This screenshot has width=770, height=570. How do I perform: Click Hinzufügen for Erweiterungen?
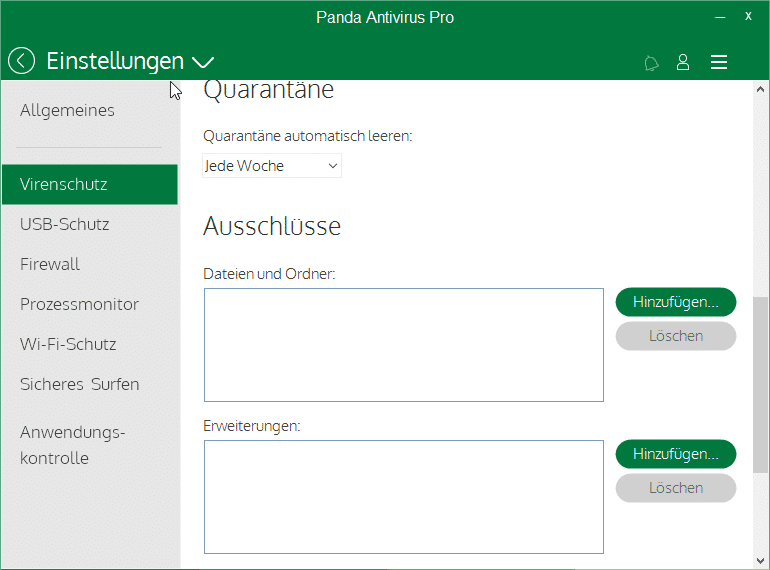coord(675,454)
